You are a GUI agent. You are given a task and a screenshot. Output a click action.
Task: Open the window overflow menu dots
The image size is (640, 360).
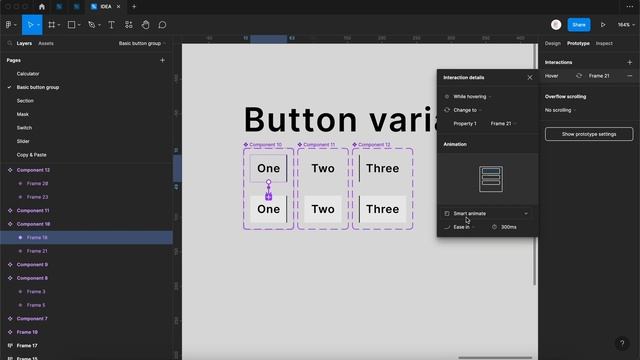(x=630, y=7)
